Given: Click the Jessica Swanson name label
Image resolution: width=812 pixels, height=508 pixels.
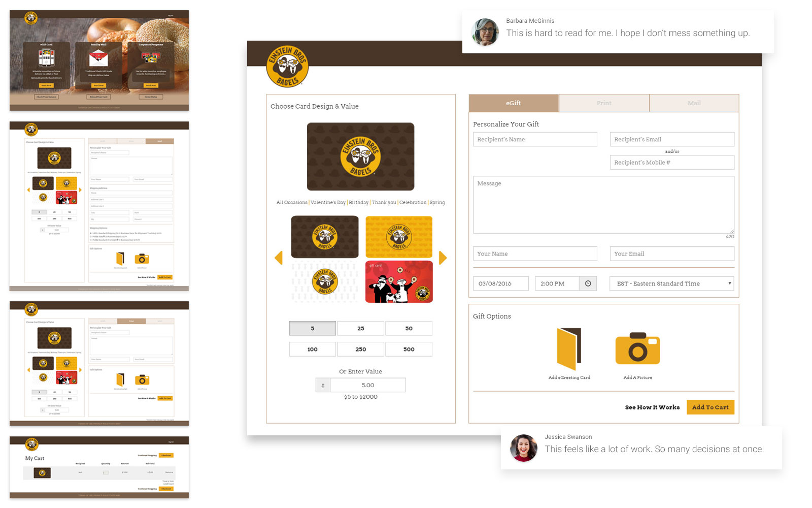Looking at the screenshot, I should click(x=568, y=437).
